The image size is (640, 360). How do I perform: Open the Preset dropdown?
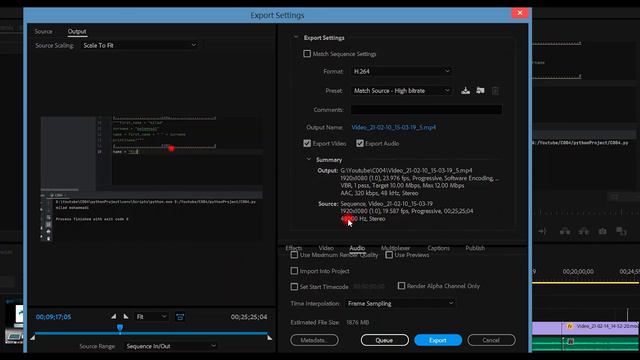coord(402,91)
